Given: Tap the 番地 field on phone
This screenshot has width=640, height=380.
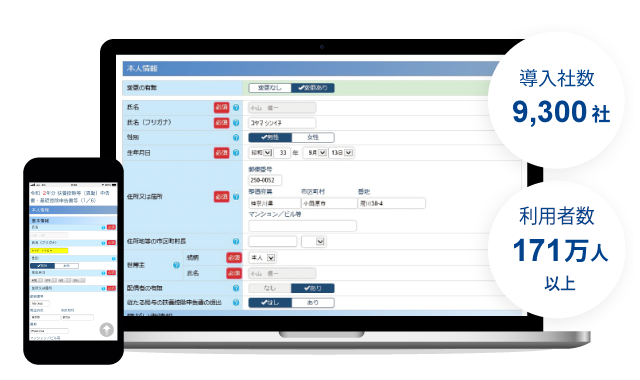Looking at the screenshot, I should click(x=49, y=331).
